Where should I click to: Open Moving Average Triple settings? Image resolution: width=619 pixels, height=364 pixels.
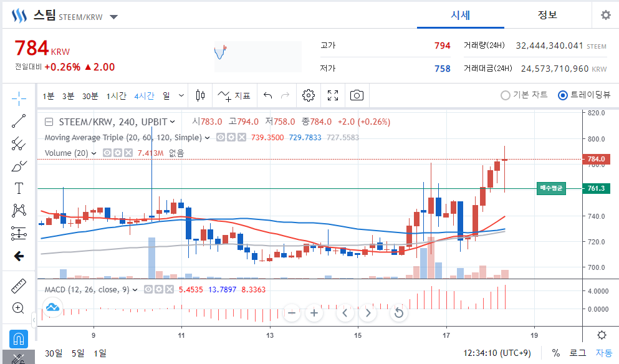click(231, 137)
